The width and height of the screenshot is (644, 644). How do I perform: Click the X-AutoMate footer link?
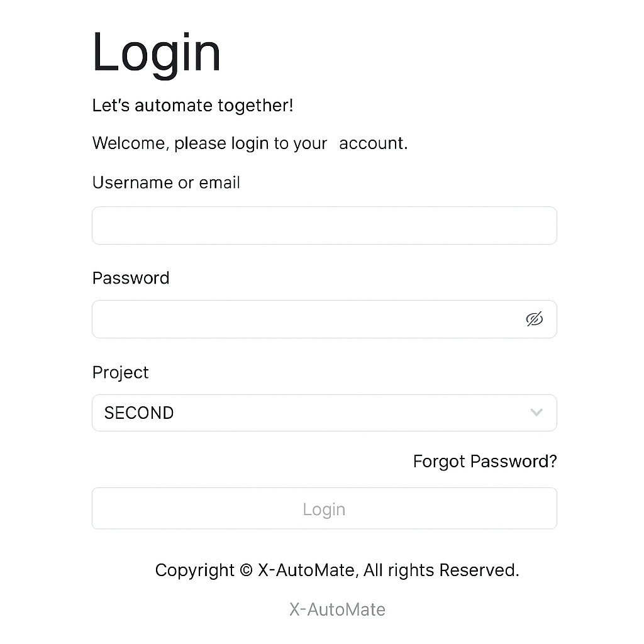click(x=337, y=609)
